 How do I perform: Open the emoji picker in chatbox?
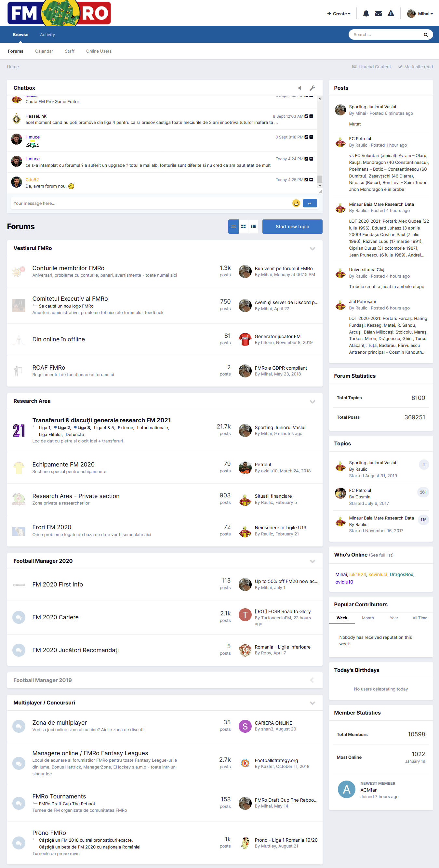coord(296,203)
